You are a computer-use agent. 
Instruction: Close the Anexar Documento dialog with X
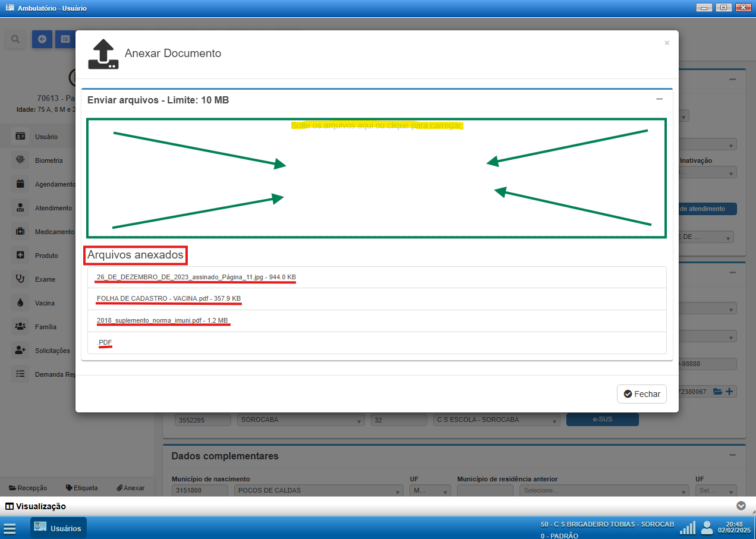pos(667,43)
